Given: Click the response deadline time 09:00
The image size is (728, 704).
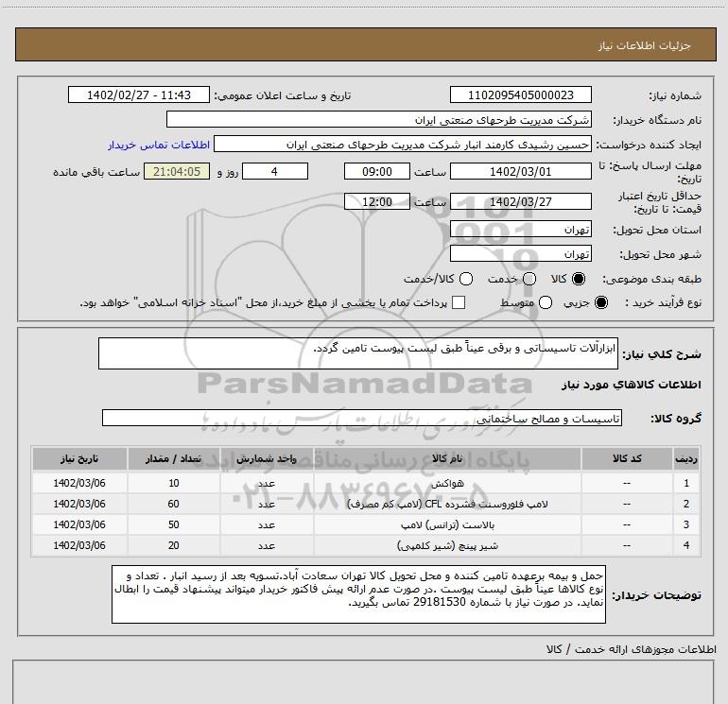Looking at the screenshot, I should pyautogui.click(x=377, y=171).
